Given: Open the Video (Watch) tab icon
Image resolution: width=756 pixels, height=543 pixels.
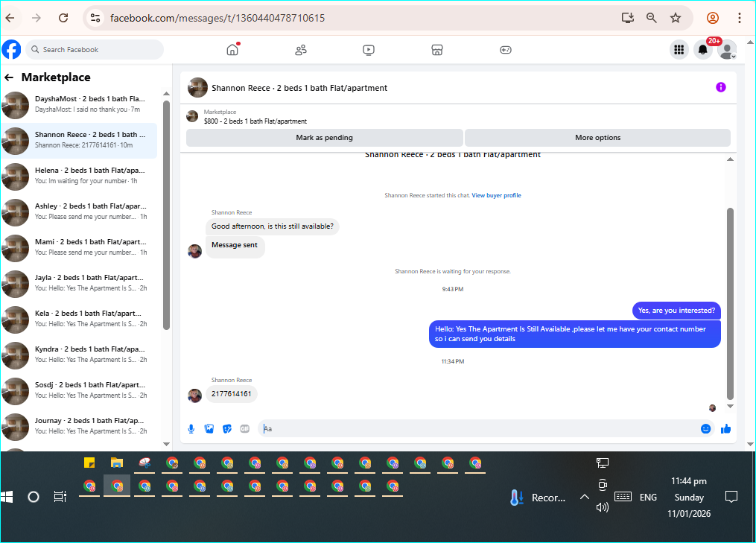Looking at the screenshot, I should 369,50.
